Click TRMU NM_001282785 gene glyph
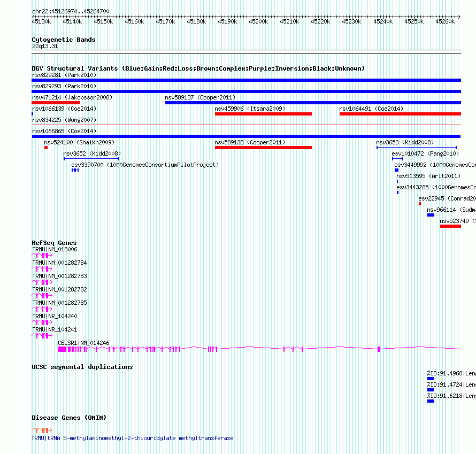476x454 pixels. [x=42, y=309]
